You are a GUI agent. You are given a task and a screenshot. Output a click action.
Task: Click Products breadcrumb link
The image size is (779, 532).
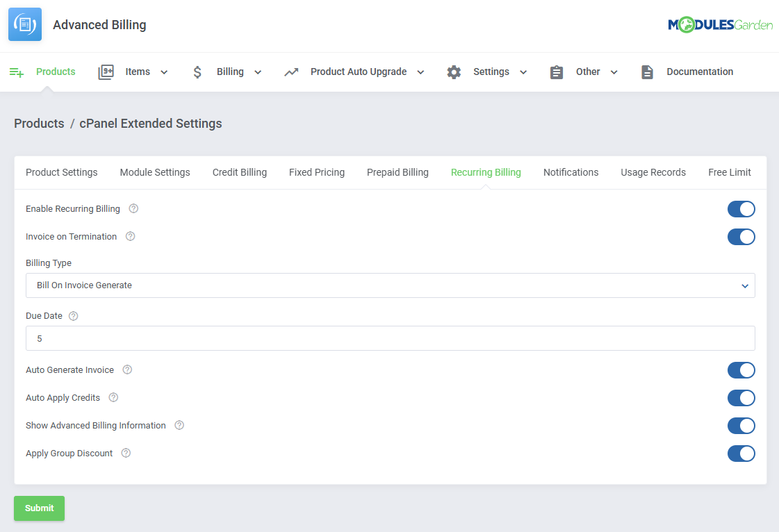(x=39, y=123)
